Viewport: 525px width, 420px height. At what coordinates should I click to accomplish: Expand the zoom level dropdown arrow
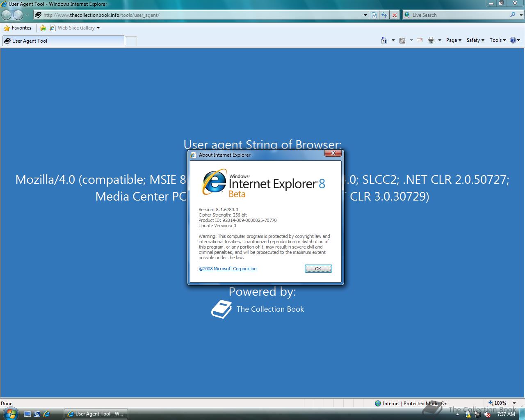[x=514, y=404]
